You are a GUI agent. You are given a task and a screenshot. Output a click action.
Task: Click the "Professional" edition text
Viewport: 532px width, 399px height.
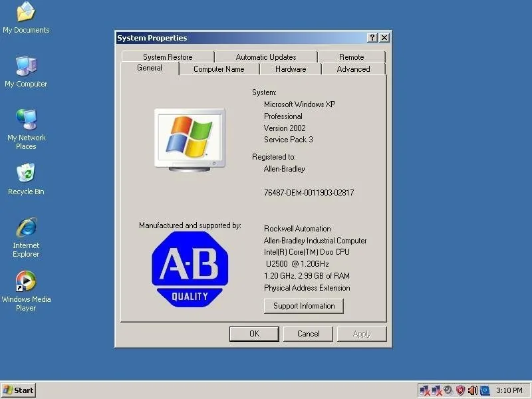283,116
